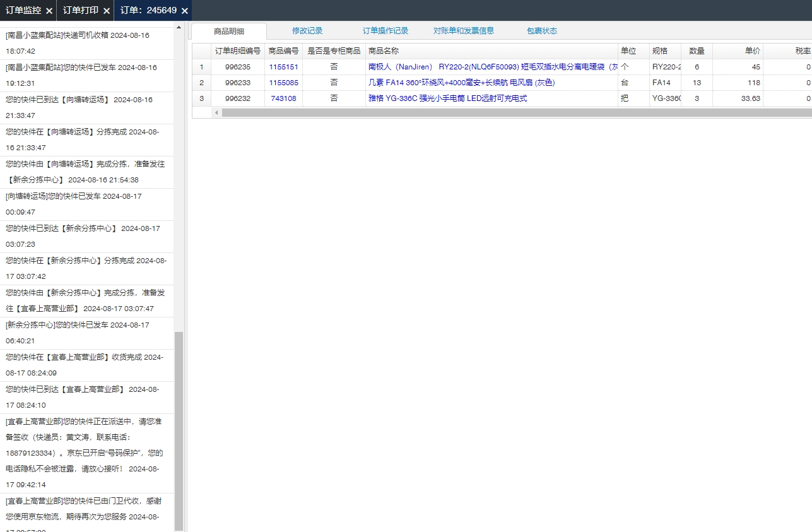Viewport: 812px width, 532px height.
Task: Click the 税率 column header
Action: click(x=787, y=50)
